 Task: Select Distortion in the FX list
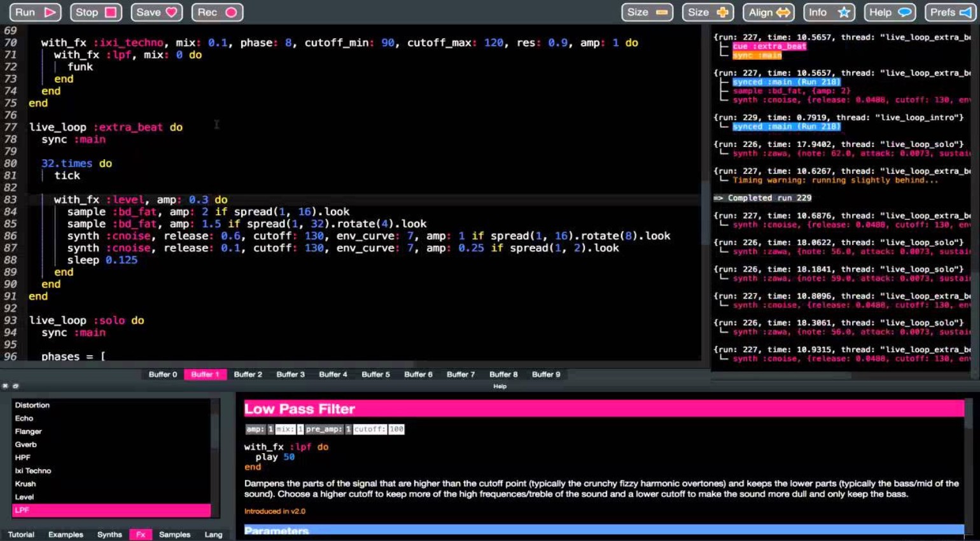coord(32,405)
